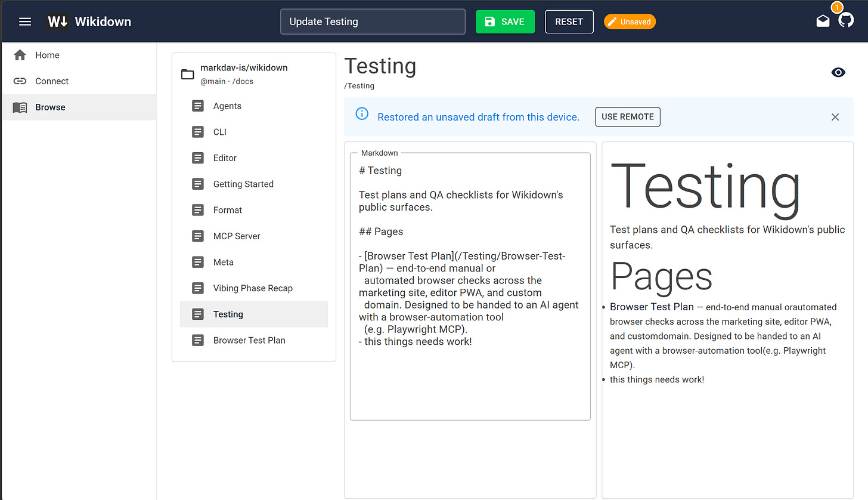Click the Format page document icon
The width and height of the screenshot is (868, 500).
point(198,210)
